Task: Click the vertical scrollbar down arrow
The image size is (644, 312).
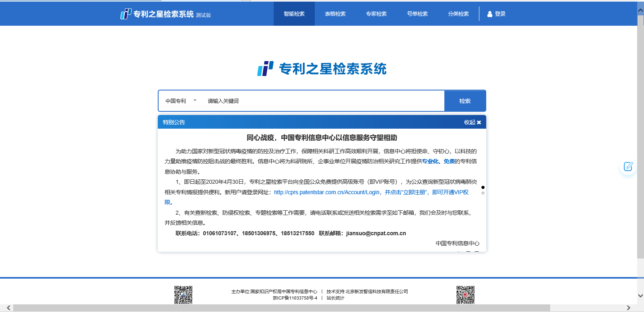Action: [640, 296]
